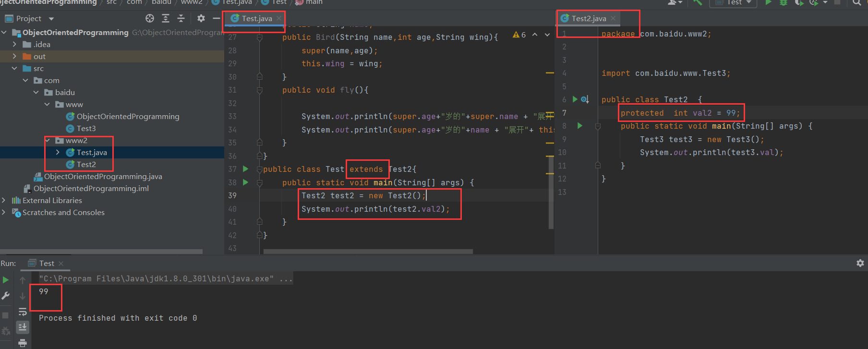Select Test3 class in project tree
Image resolution: width=868 pixels, height=349 pixels.
[x=86, y=128]
